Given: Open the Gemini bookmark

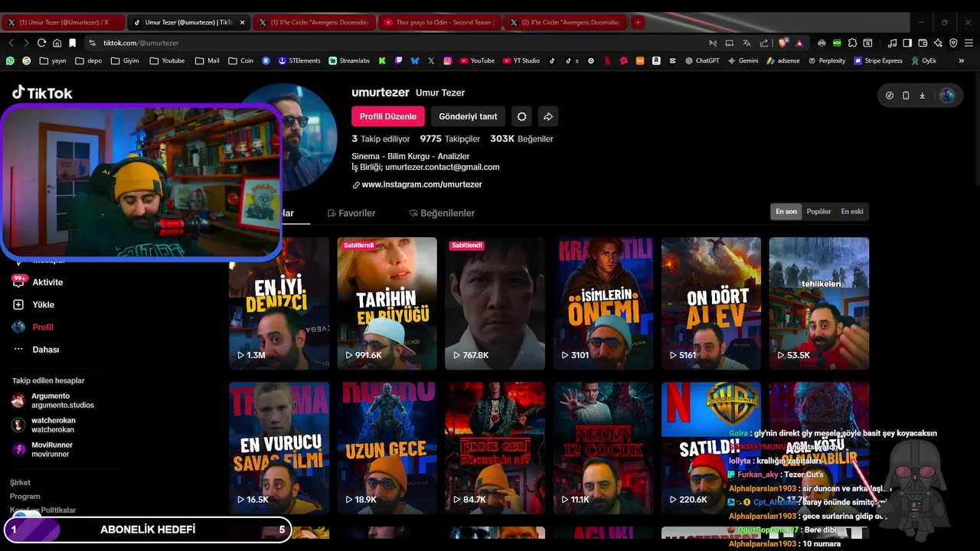Looking at the screenshot, I should (743, 60).
